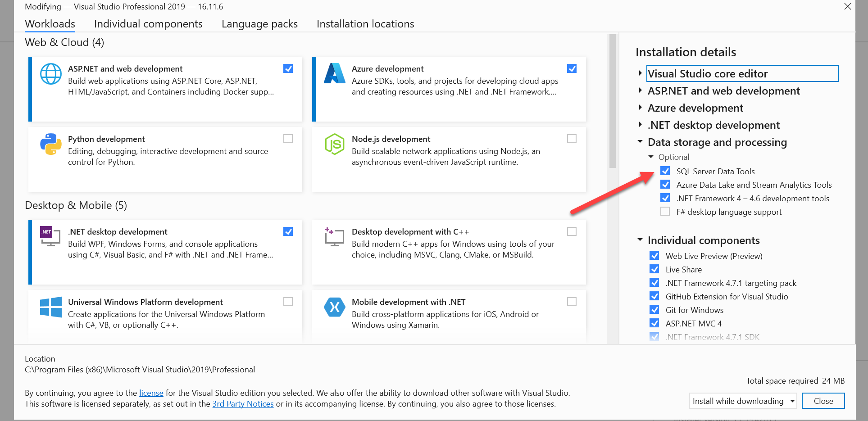Click Python development workload title
Screen dimensions: 868x421
coord(106,139)
